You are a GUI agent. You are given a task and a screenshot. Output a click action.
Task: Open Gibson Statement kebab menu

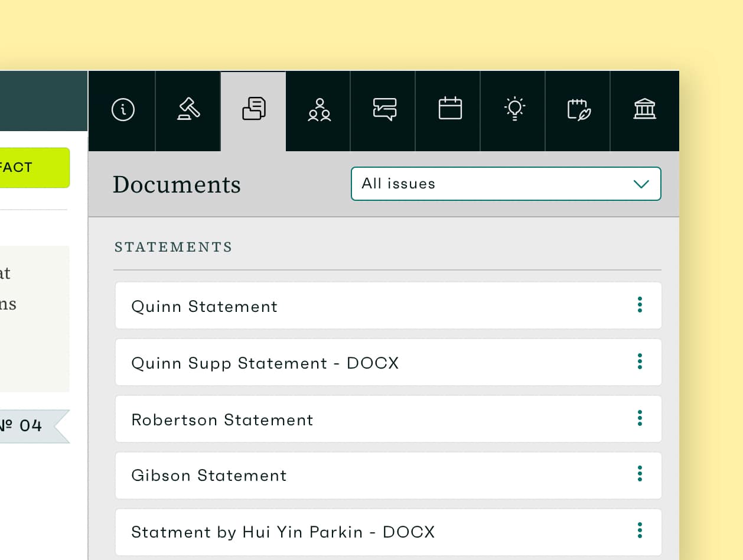[x=640, y=474]
